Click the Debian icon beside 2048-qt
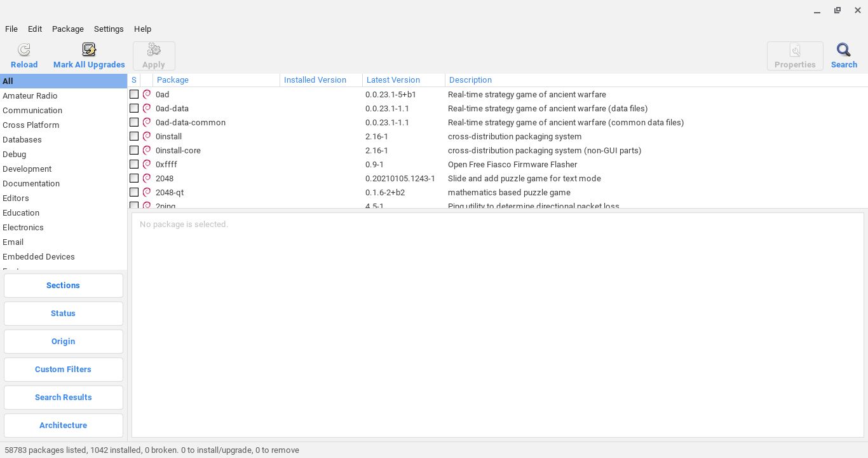This screenshot has height=458, width=868. (x=147, y=192)
